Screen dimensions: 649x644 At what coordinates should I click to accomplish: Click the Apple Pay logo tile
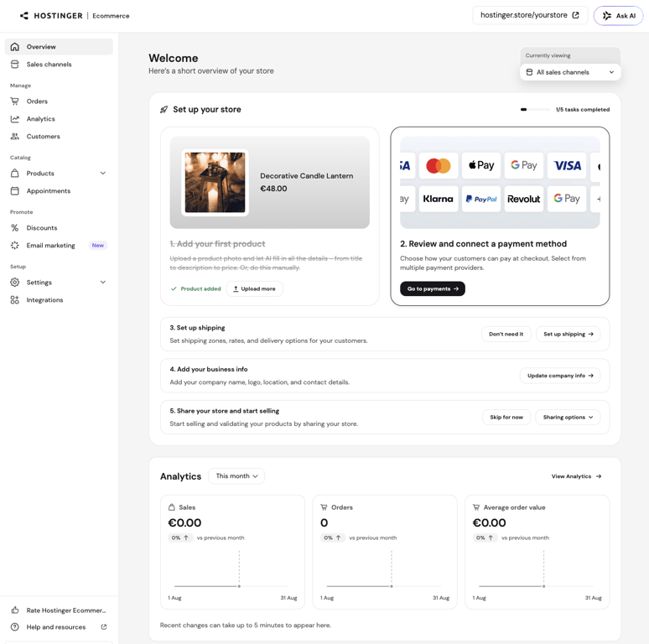click(x=481, y=165)
